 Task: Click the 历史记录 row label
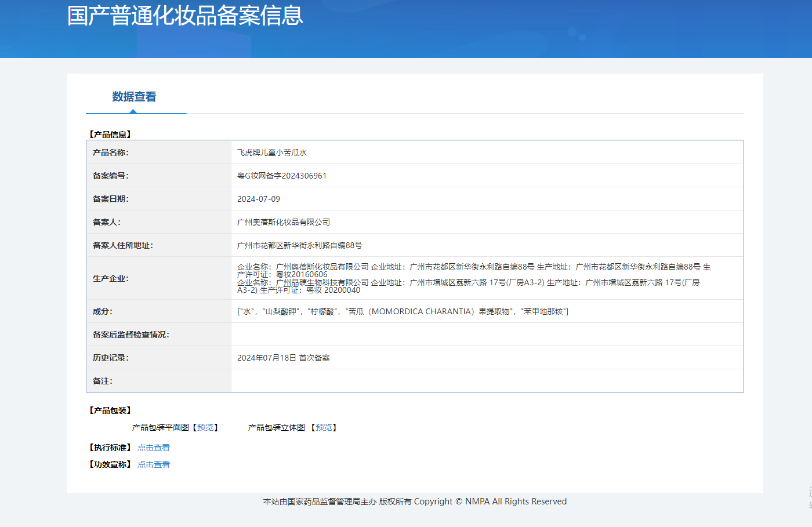coord(111,358)
